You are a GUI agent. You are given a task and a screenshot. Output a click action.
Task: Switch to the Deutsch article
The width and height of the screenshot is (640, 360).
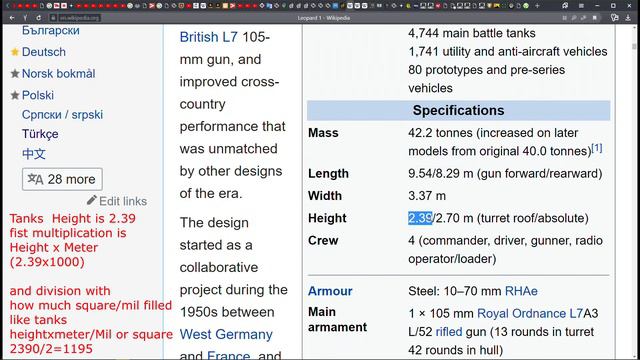pyautogui.click(x=44, y=52)
